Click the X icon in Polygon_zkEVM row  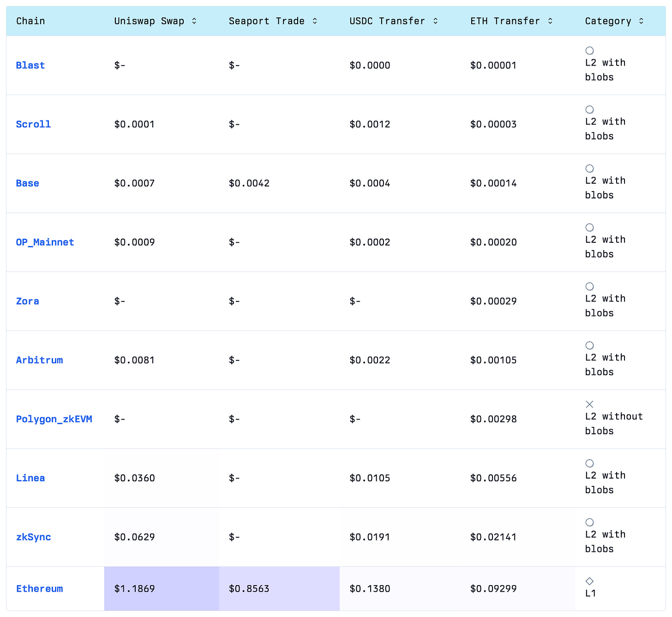(589, 404)
